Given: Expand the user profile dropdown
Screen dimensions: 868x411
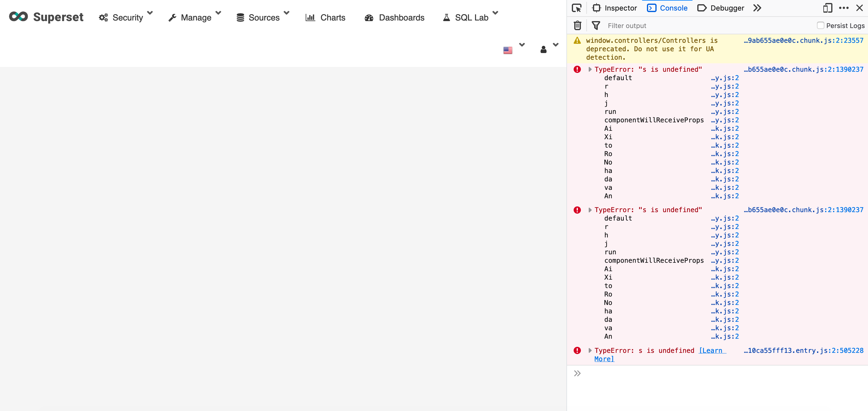Looking at the screenshot, I should click(555, 45).
